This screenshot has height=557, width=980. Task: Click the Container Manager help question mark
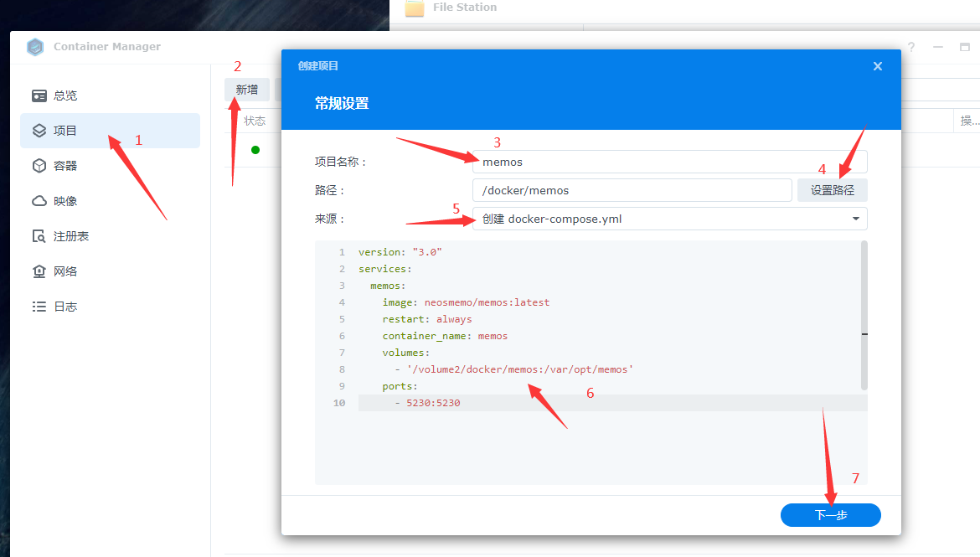[911, 47]
